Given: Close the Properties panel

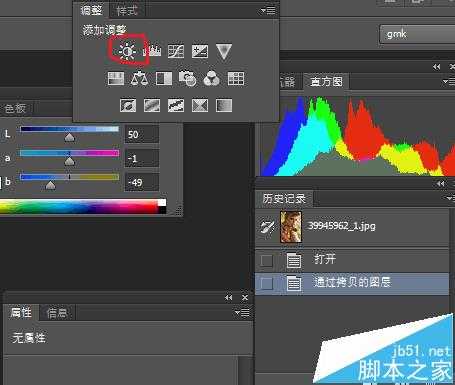Looking at the screenshot, I should pos(245,297).
